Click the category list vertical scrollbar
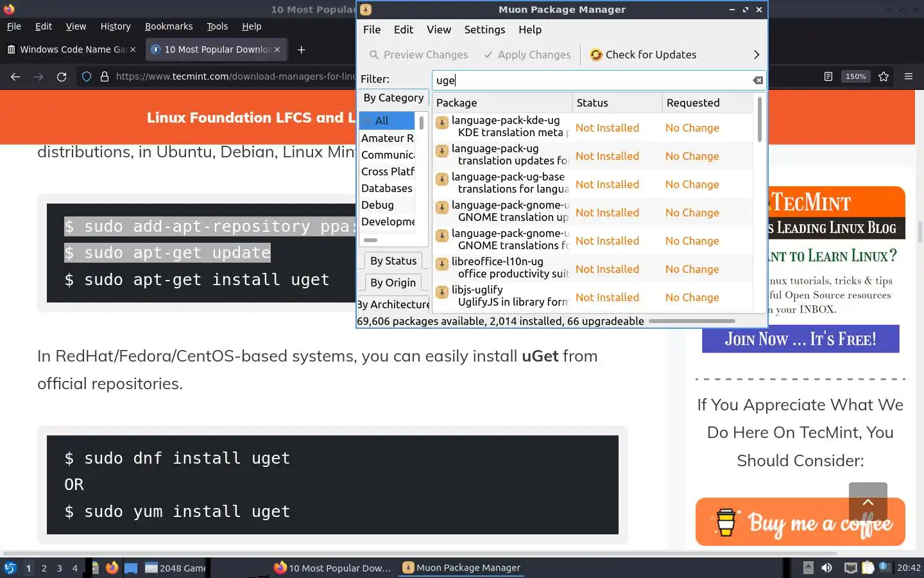This screenshot has width=924, height=578. 422,122
